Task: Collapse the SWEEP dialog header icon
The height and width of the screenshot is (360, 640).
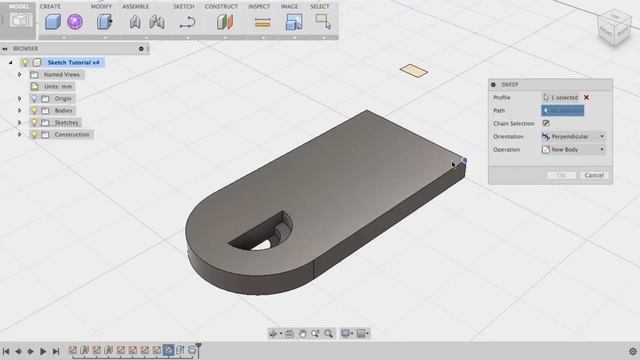Action: pos(493,84)
